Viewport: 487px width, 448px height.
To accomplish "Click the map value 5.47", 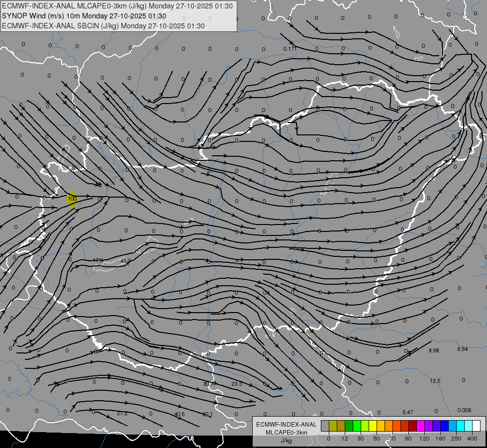I will point(408,412).
